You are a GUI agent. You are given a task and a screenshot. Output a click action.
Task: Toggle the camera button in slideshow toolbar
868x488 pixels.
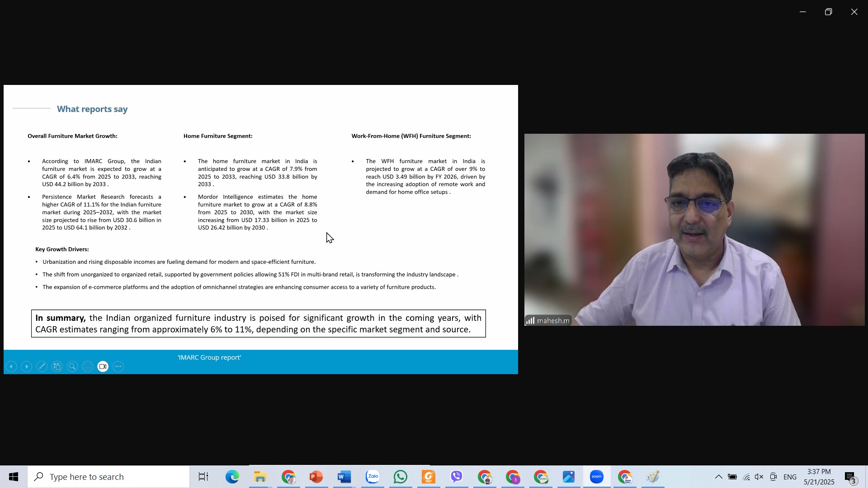(103, 367)
